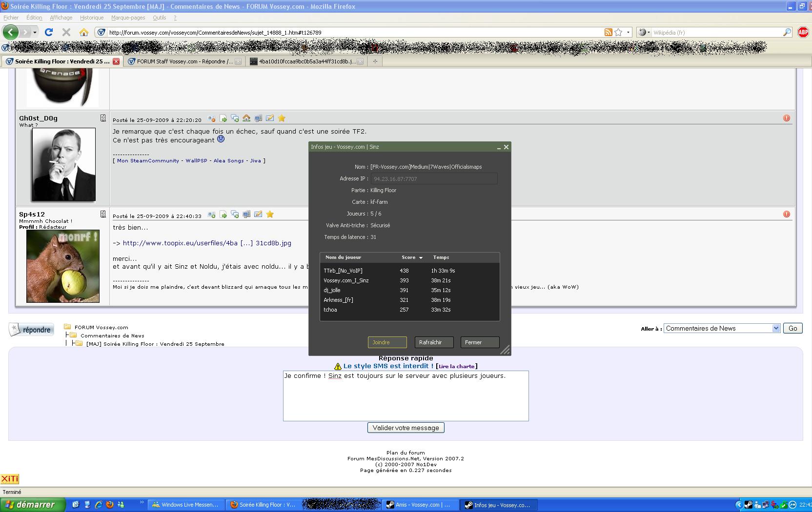This screenshot has width=812, height=512.
Task: Click the stop loading X icon in the toolbar
Action: click(66, 32)
